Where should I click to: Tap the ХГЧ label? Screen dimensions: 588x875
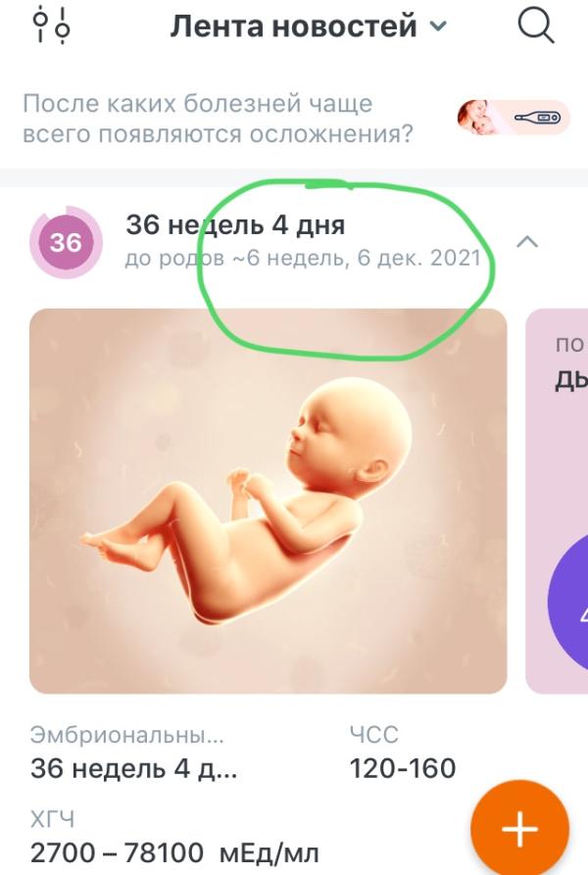pos(52,820)
